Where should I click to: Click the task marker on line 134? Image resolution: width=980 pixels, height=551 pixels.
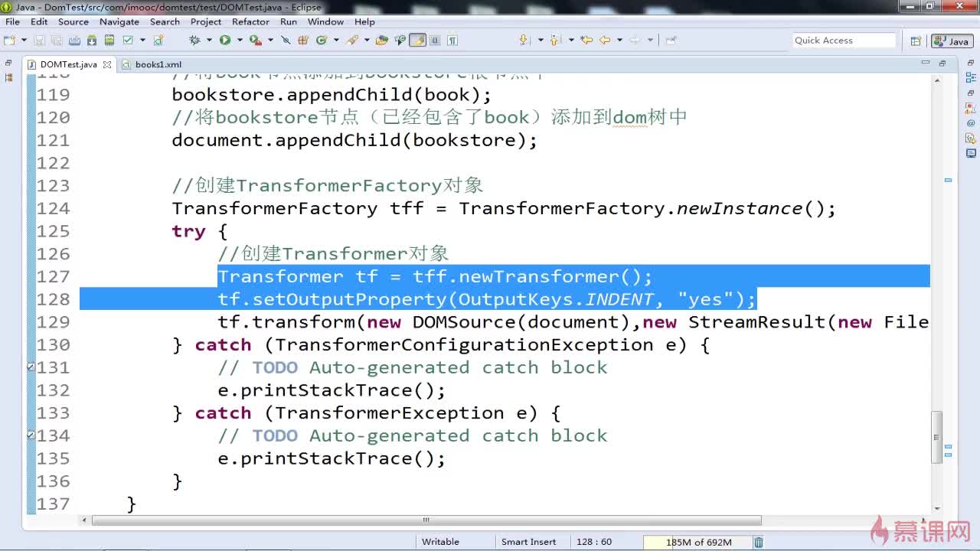coord(31,435)
